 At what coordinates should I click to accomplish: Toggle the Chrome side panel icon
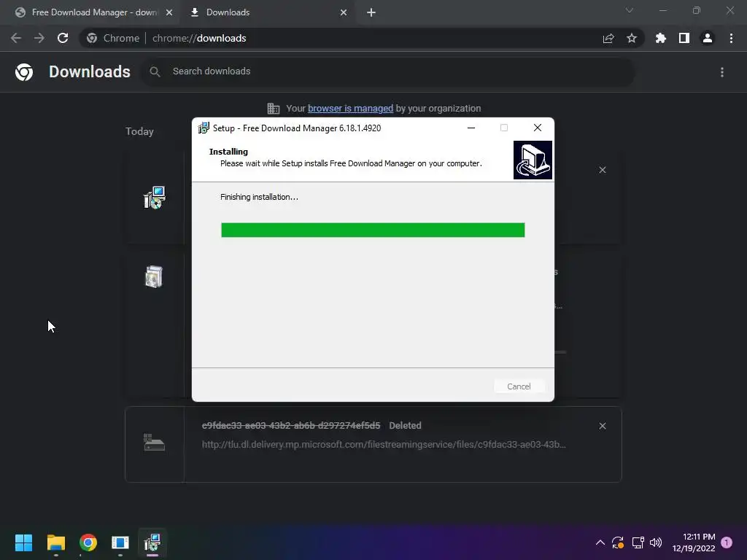pyautogui.click(x=684, y=38)
